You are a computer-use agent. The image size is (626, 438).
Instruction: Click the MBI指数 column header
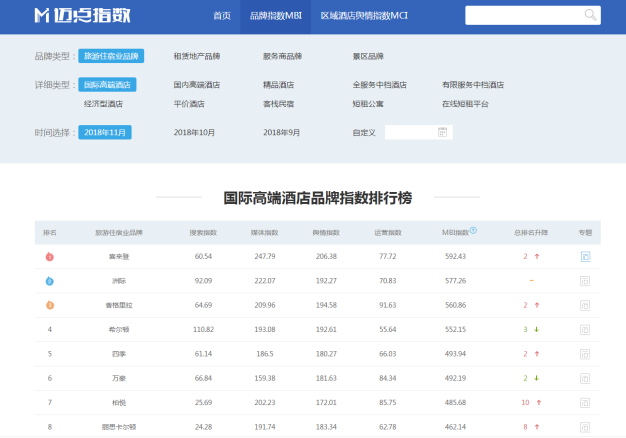(456, 232)
